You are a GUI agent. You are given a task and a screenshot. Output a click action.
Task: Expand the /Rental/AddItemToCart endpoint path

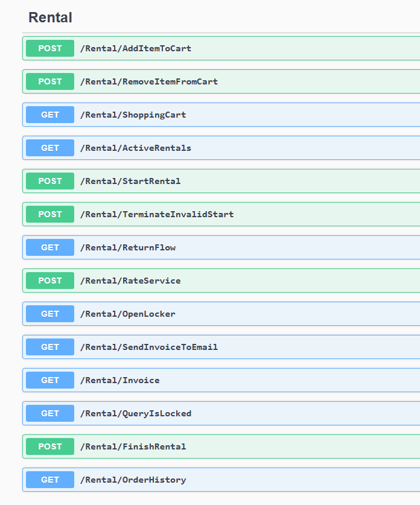[136, 48]
